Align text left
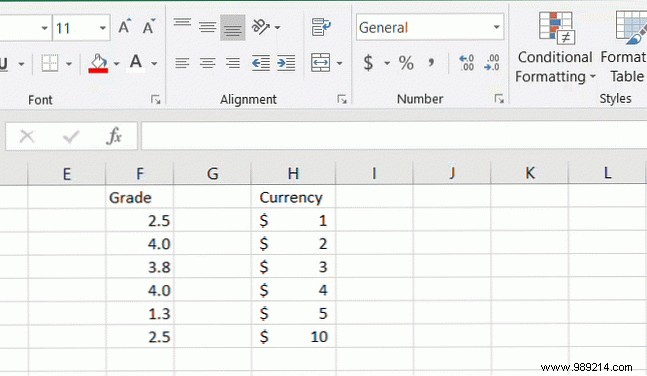 click(x=182, y=63)
